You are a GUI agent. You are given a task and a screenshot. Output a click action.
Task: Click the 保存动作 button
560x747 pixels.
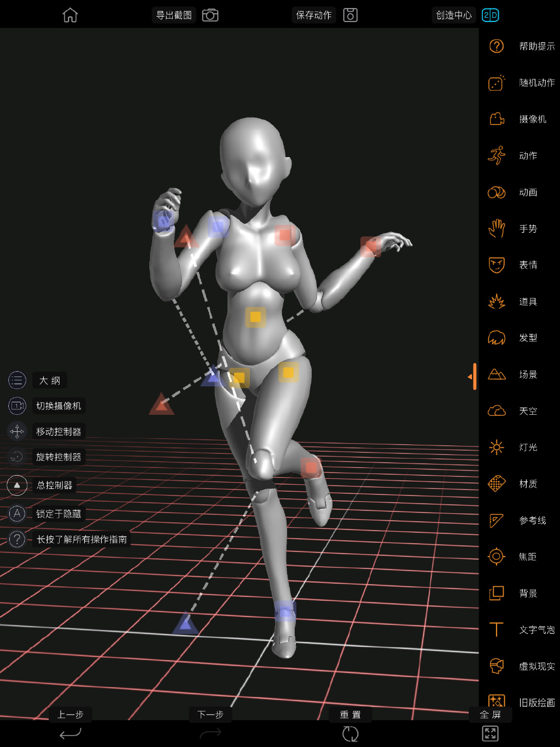tap(314, 15)
